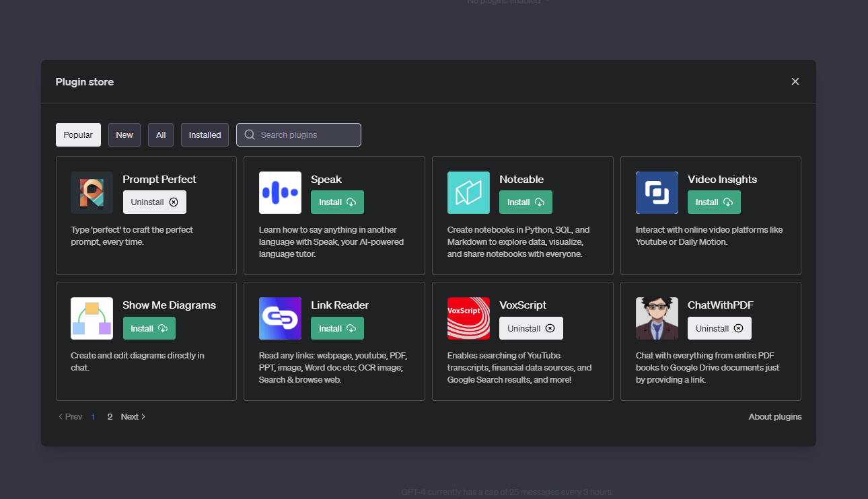Click the Video Insights plugin logo
The height and width of the screenshot is (499, 868).
(x=657, y=192)
